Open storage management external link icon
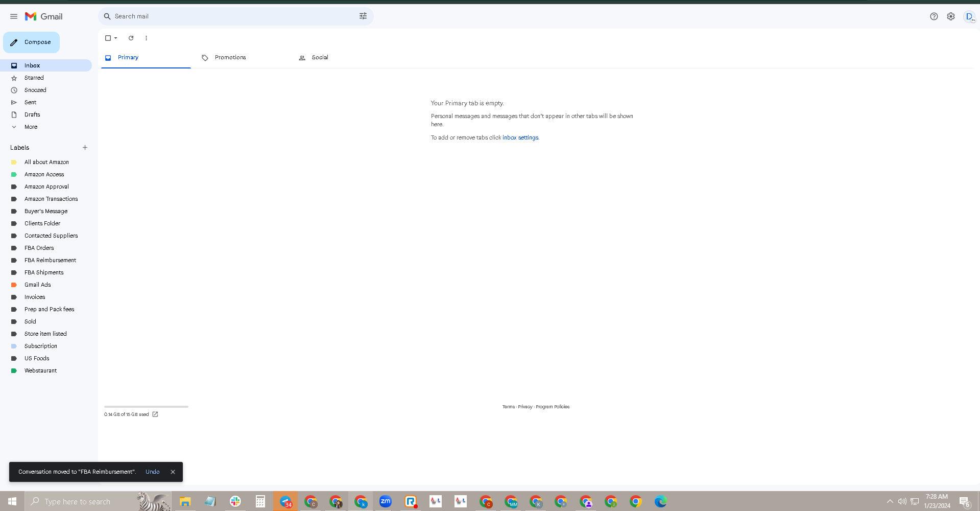This screenshot has width=980, height=511. pyautogui.click(x=155, y=414)
